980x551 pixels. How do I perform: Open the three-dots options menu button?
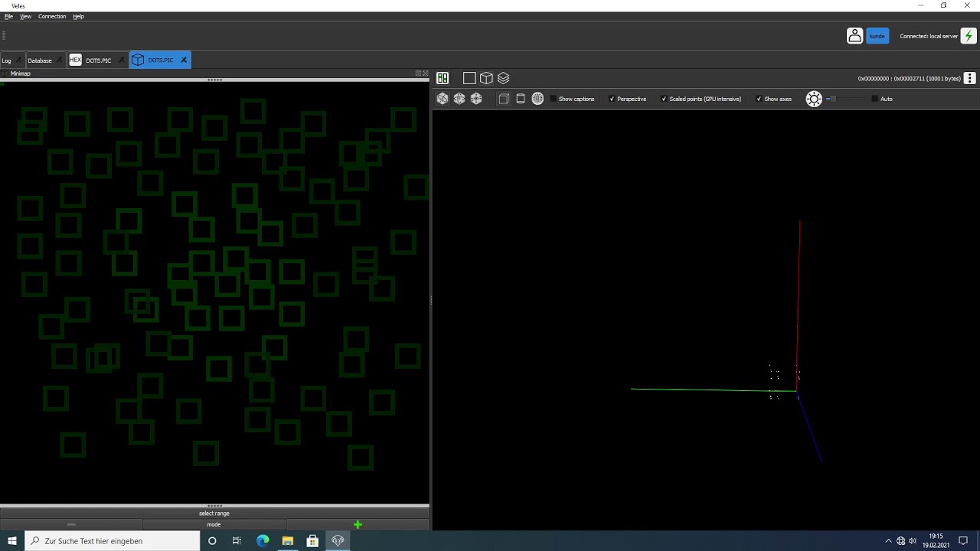click(x=969, y=78)
